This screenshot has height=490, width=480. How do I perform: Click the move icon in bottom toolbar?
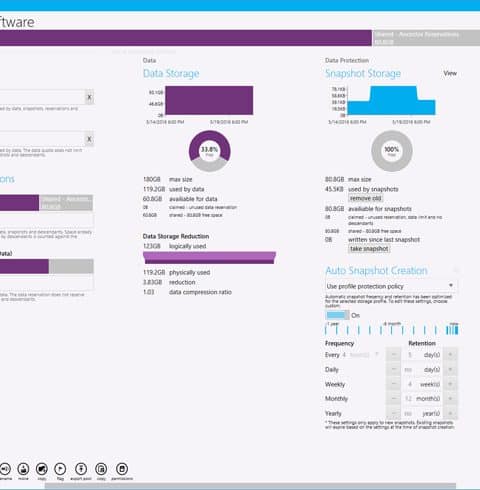click(x=23, y=469)
